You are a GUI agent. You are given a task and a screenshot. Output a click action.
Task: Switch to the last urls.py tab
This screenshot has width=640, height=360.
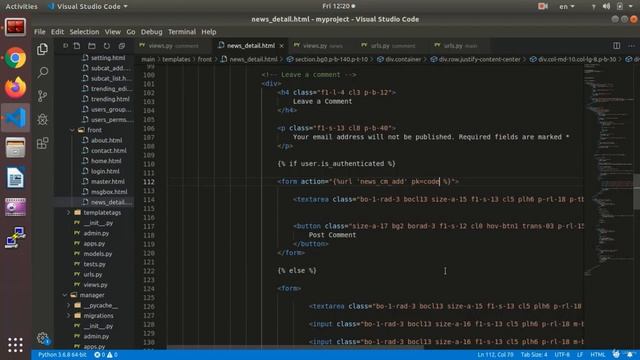[460, 46]
